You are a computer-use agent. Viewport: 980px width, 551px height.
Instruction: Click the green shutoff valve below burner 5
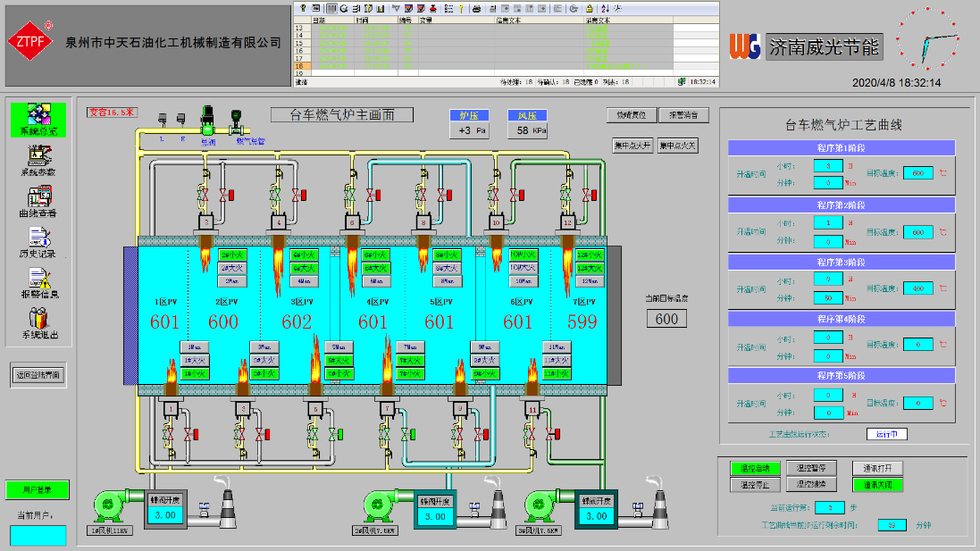pyautogui.click(x=336, y=433)
